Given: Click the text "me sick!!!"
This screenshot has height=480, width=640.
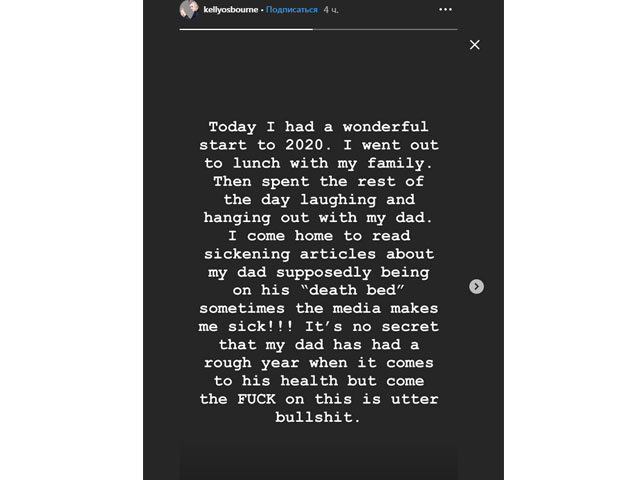Looking at the screenshot, I should point(246,327).
